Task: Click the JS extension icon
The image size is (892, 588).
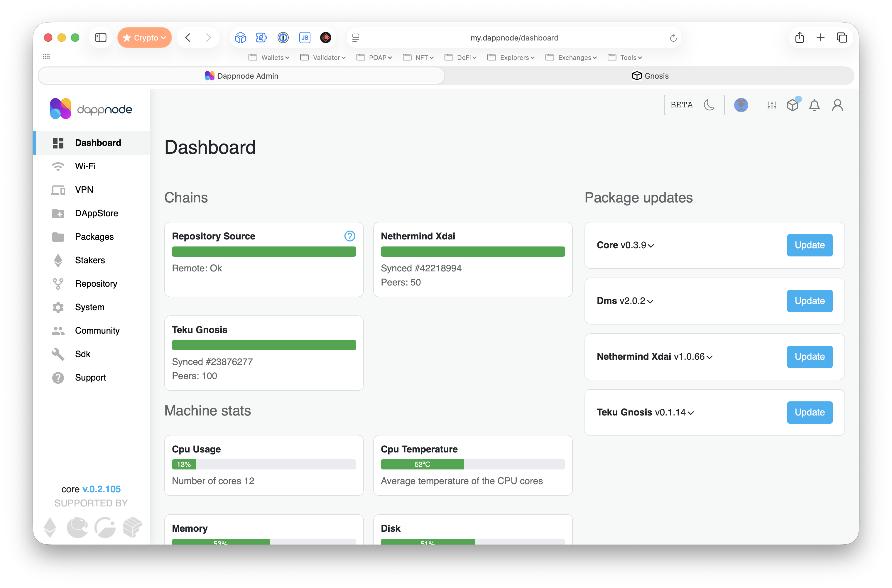Action: pos(305,38)
